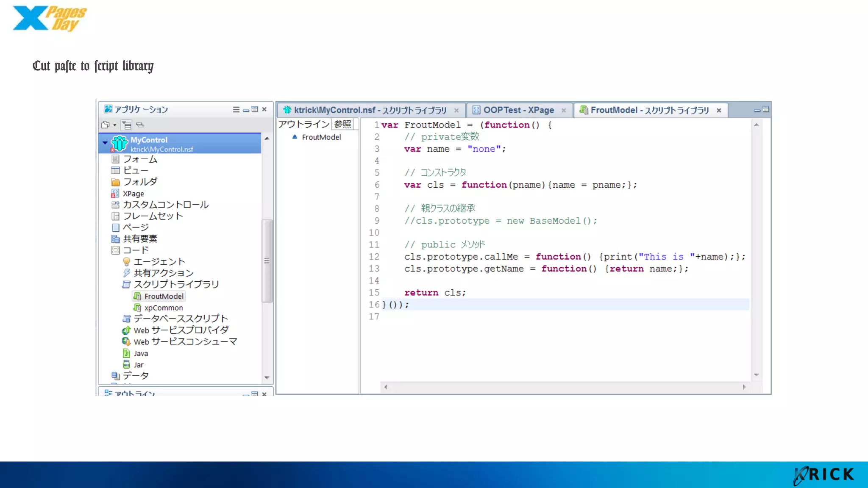This screenshot has width=868, height=488.
Task: Maximize the アプリケーション panel
Action: click(x=255, y=109)
